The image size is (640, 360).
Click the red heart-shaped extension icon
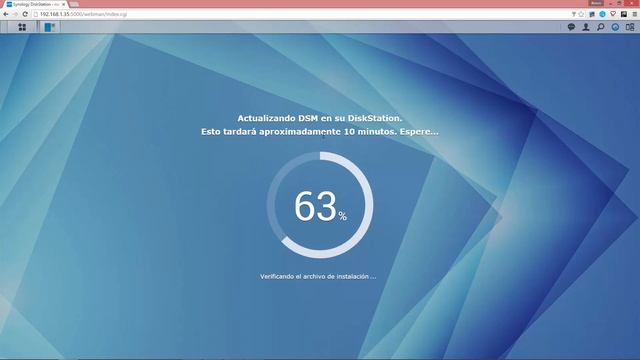point(613,14)
